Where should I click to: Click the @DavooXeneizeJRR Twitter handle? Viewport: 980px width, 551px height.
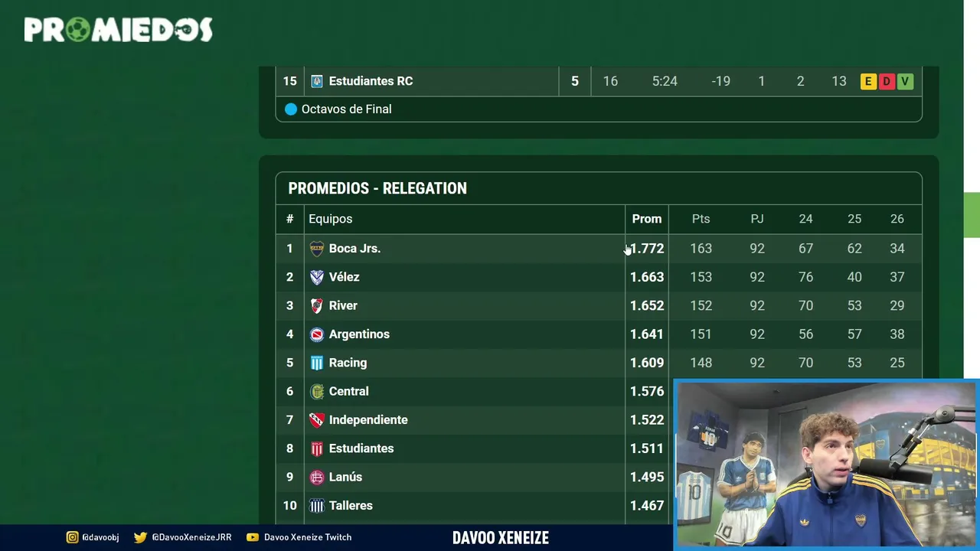click(191, 537)
